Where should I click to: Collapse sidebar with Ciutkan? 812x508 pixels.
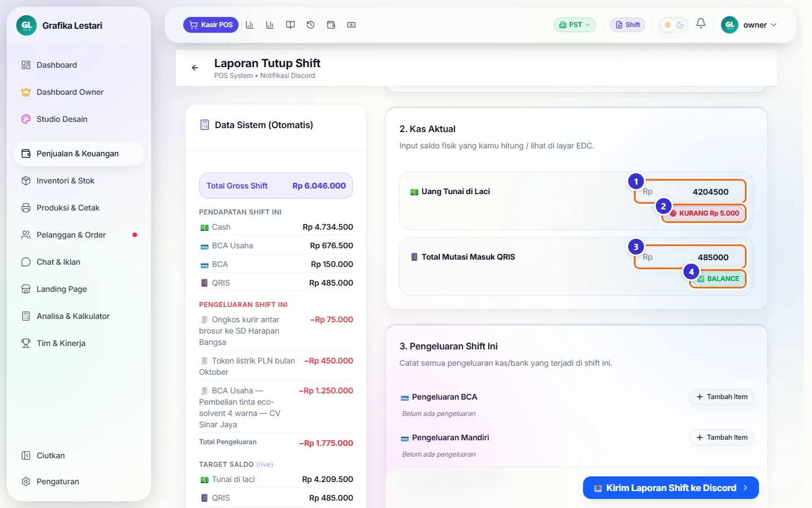pos(79,456)
